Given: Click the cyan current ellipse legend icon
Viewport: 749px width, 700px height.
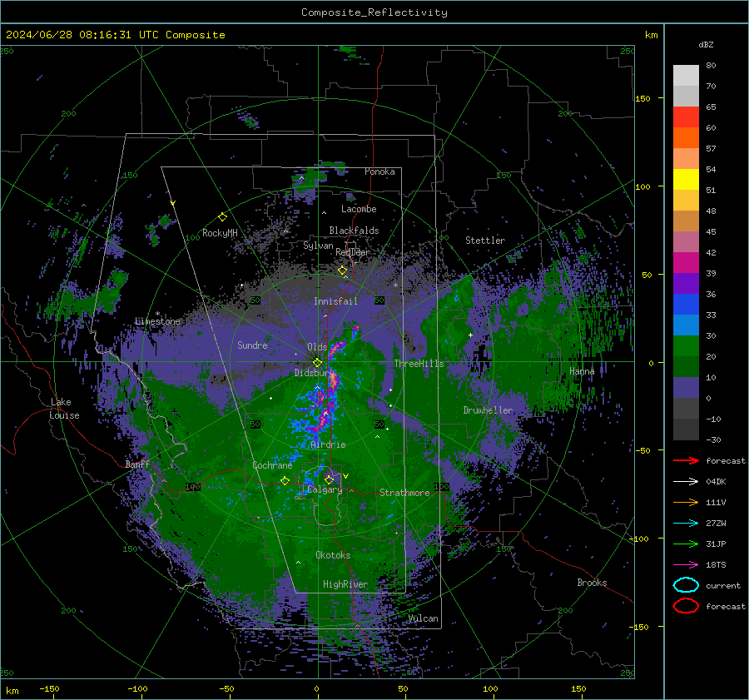Looking at the screenshot, I should click(686, 585).
